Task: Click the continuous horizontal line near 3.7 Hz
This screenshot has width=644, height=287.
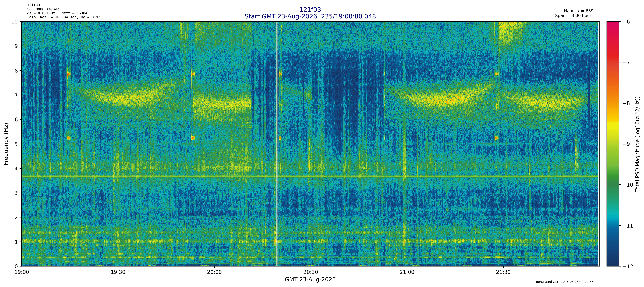Action: 311,177
